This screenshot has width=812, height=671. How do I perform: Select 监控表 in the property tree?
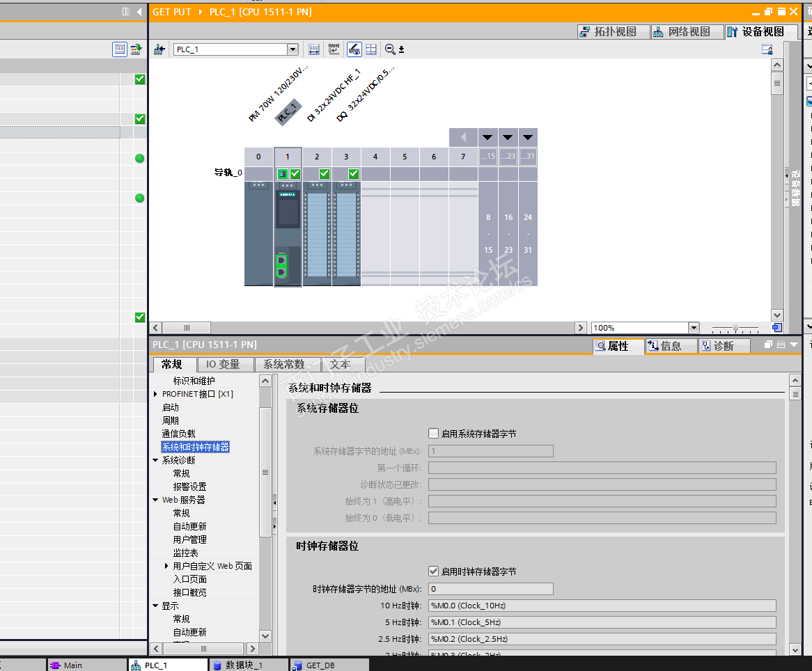tap(185, 553)
